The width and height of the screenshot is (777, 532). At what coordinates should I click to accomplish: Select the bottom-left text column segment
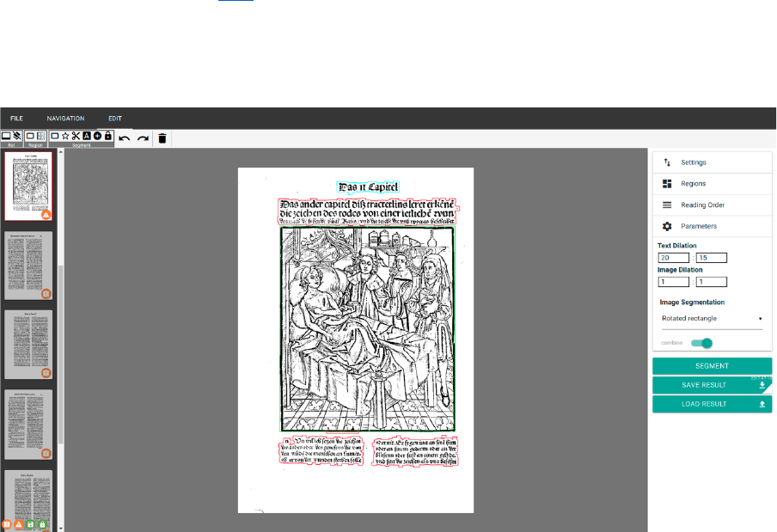tap(321, 450)
